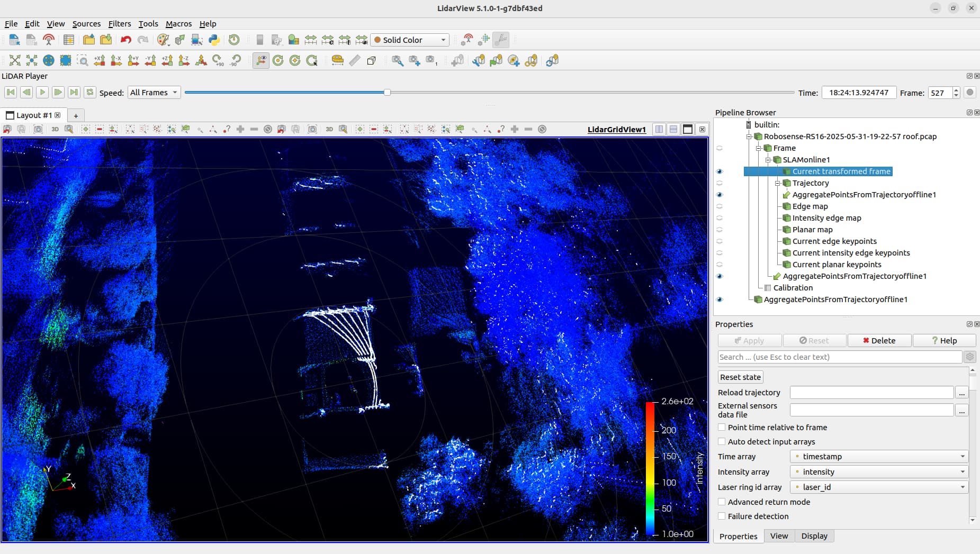Set view direction to -Z
Viewport: 980px width, 554px height.
point(184,60)
